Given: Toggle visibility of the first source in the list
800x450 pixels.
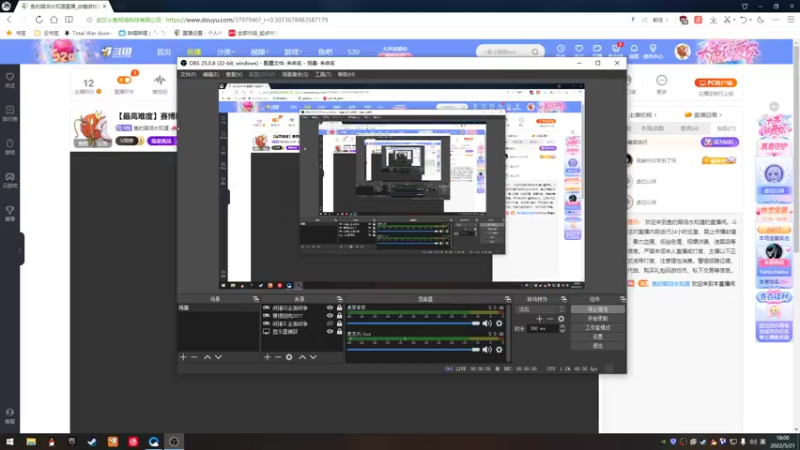Looking at the screenshot, I should tap(330, 308).
